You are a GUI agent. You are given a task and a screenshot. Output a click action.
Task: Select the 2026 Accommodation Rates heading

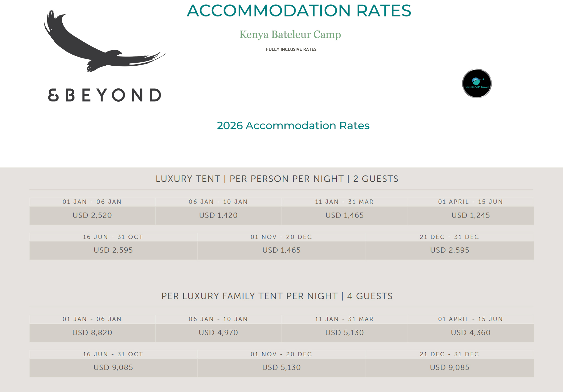(x=293, y=126)
